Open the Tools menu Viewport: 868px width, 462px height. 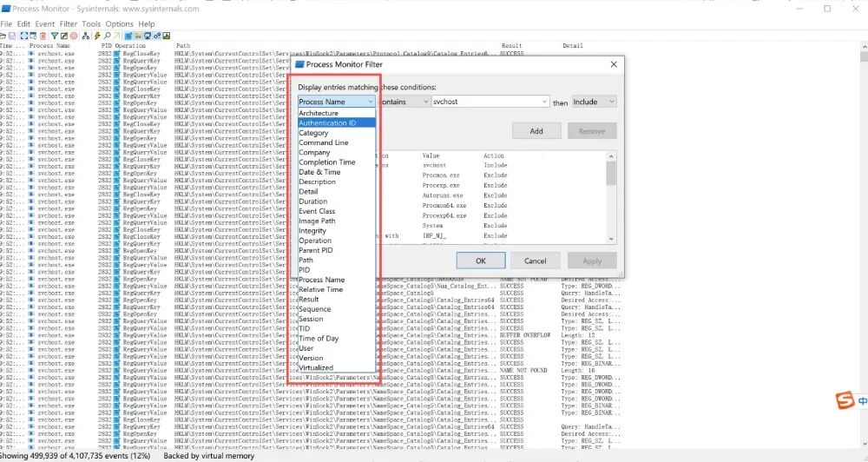click(91, 24)
